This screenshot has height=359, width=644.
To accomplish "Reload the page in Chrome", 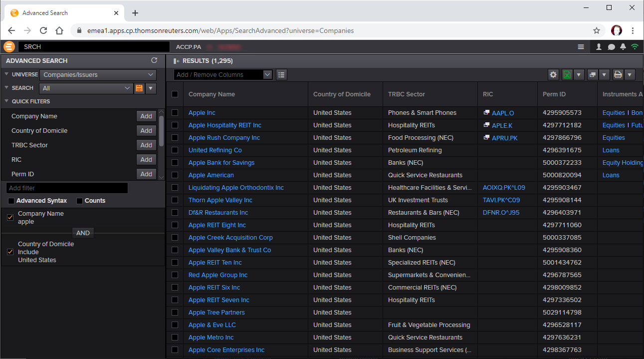I will pos(43,30).
